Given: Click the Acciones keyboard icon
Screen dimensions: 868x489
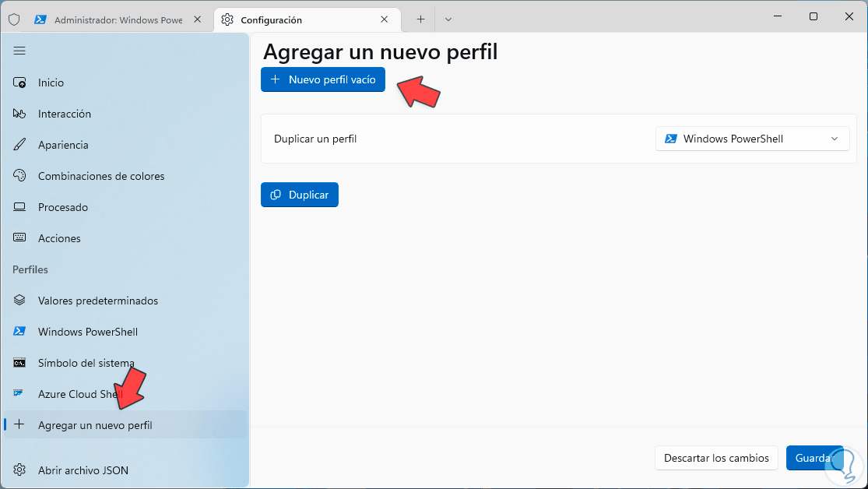Looking at the screenshot, I should coord(19,237).
